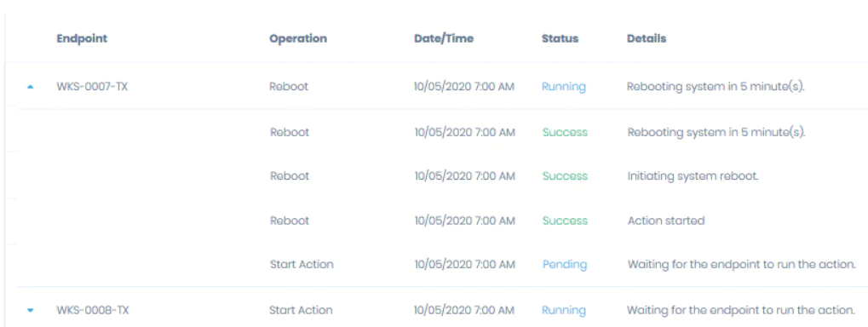Sort by the Status column header
Screen dimensions: 868x327
tap(560, 38)
